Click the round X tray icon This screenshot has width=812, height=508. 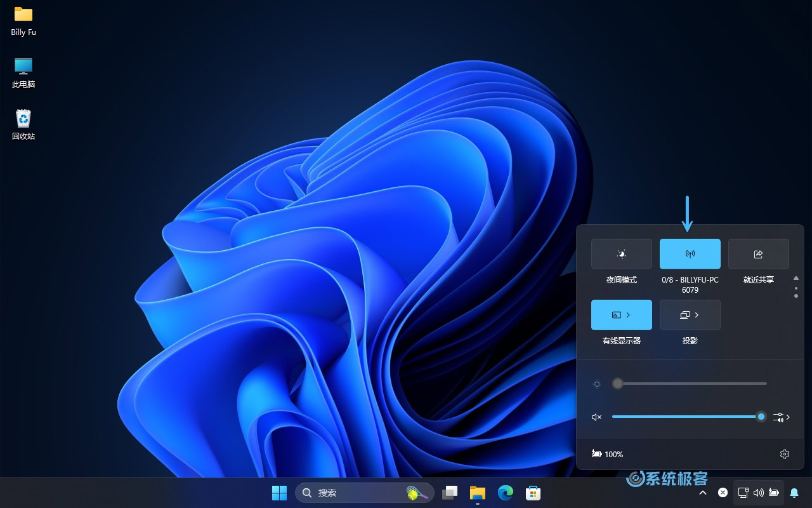pyautogui.click(x=723, y=493)
